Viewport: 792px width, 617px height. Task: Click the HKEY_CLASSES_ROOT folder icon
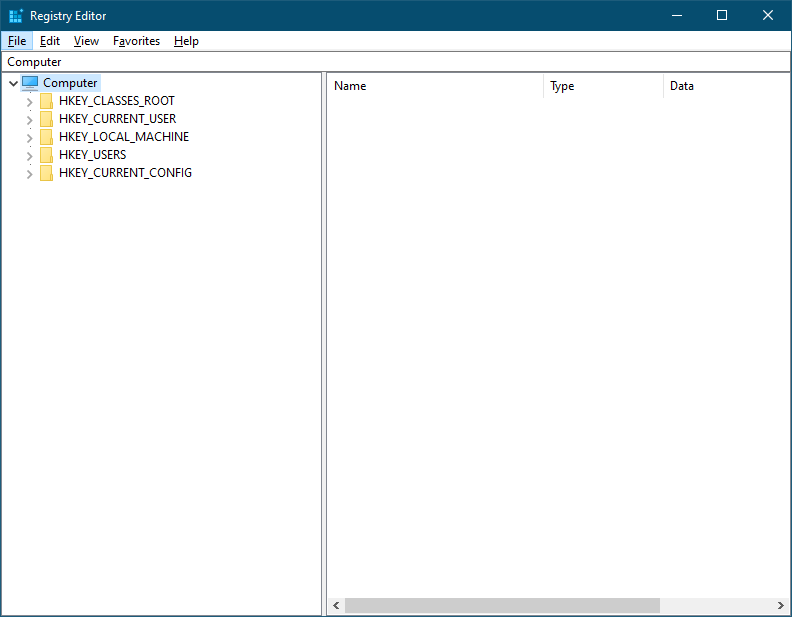[47, 101]
